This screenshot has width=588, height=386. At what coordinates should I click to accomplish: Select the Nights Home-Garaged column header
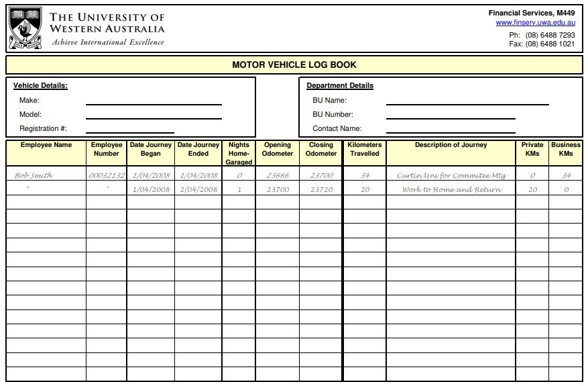coord(239,153)
